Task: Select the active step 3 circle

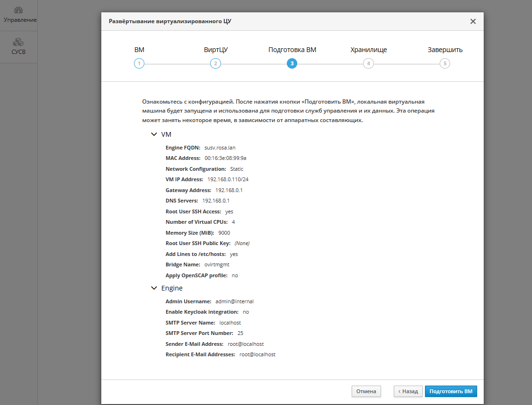Action: pos(292,64)
